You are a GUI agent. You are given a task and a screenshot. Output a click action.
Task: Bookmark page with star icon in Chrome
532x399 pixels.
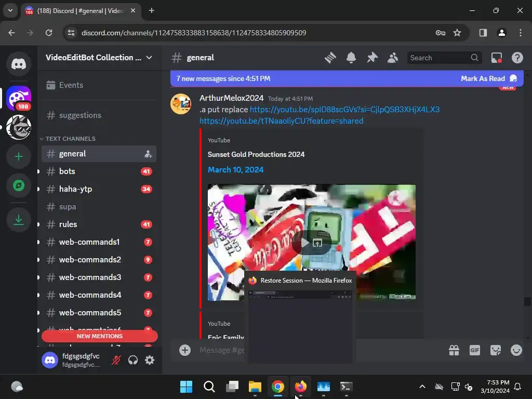point(457,33)
